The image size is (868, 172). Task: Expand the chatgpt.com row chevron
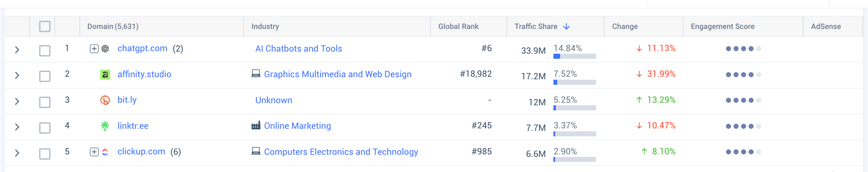(17, 50)
